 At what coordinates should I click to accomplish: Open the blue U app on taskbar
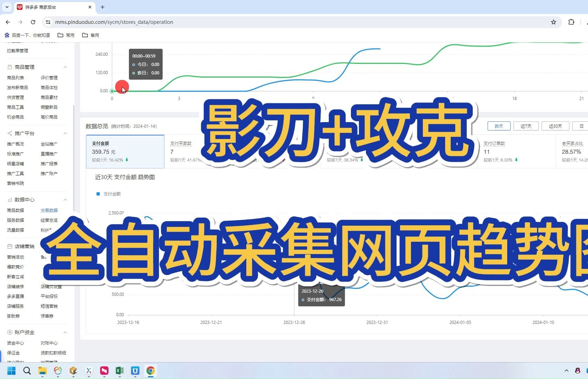[x=135, y=371]
